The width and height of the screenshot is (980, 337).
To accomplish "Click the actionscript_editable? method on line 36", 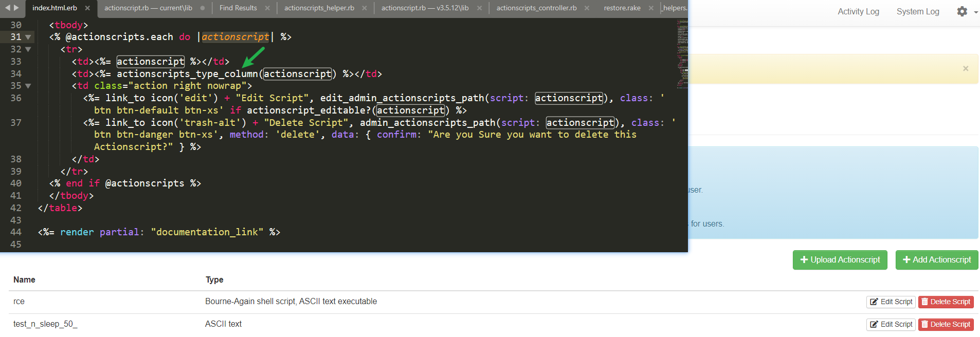I will [309, 110].
